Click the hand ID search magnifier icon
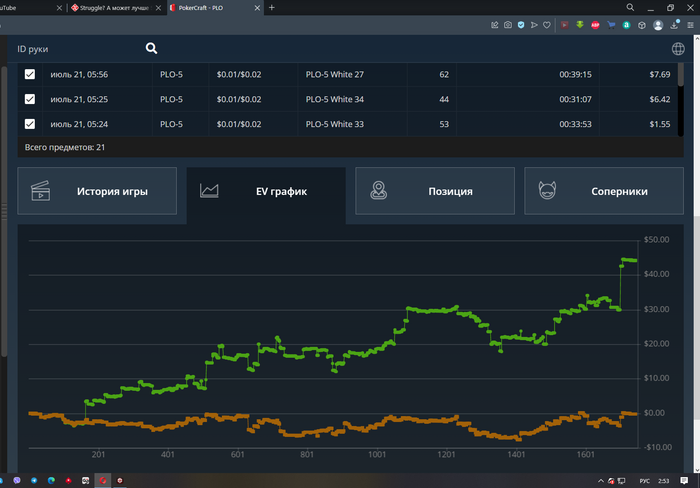 point(152,48)
